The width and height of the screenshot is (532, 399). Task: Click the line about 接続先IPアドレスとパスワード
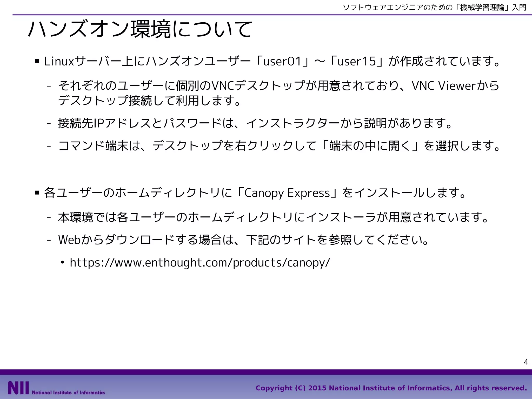256,123
